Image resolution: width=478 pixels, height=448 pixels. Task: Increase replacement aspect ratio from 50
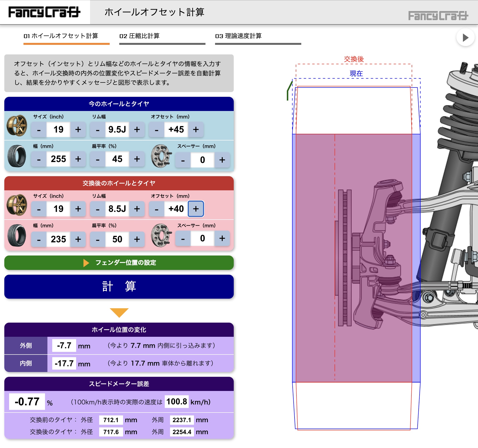click(137, 239)
